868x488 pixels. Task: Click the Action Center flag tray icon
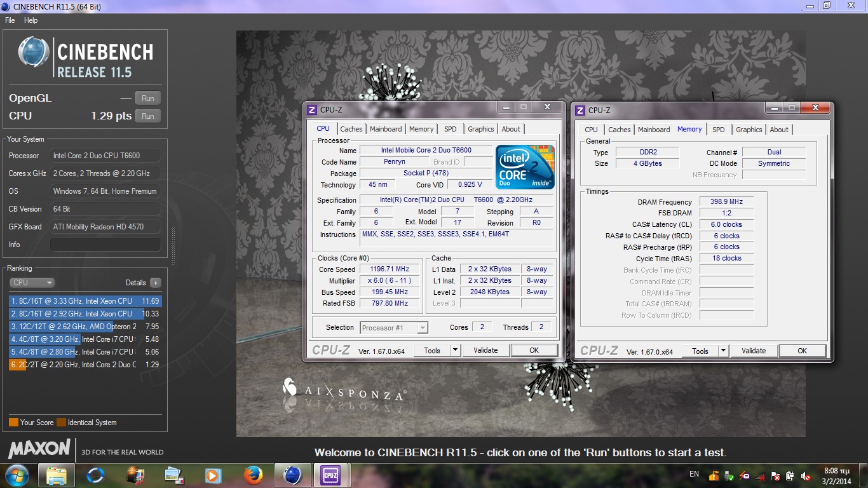775,476
